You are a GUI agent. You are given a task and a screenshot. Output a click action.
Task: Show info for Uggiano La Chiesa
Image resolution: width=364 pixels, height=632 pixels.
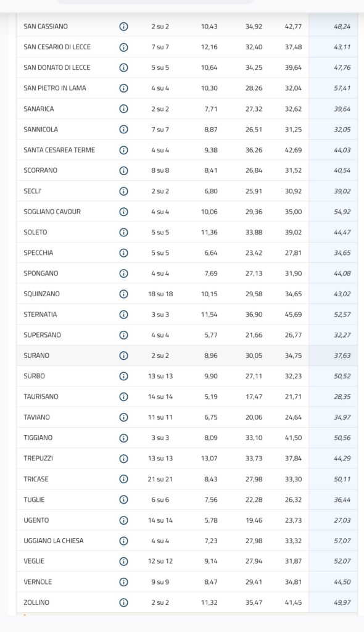[124, 541]
